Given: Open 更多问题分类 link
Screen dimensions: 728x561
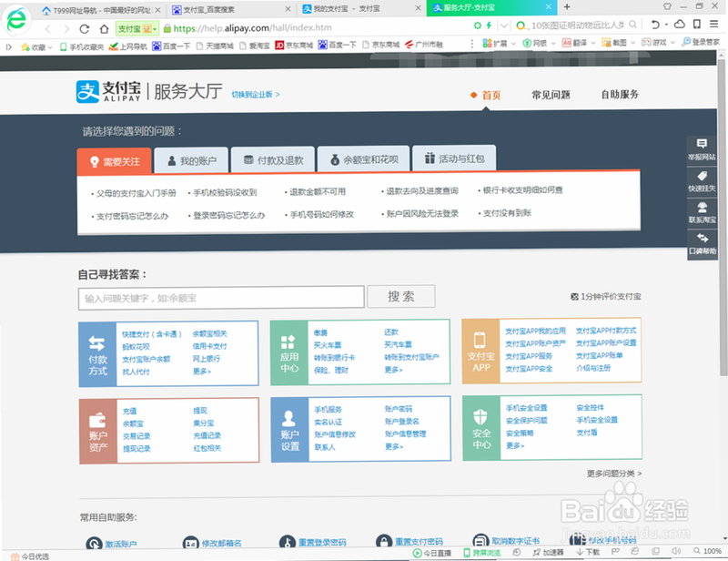Looking at the screenshot, I should 613,474.
